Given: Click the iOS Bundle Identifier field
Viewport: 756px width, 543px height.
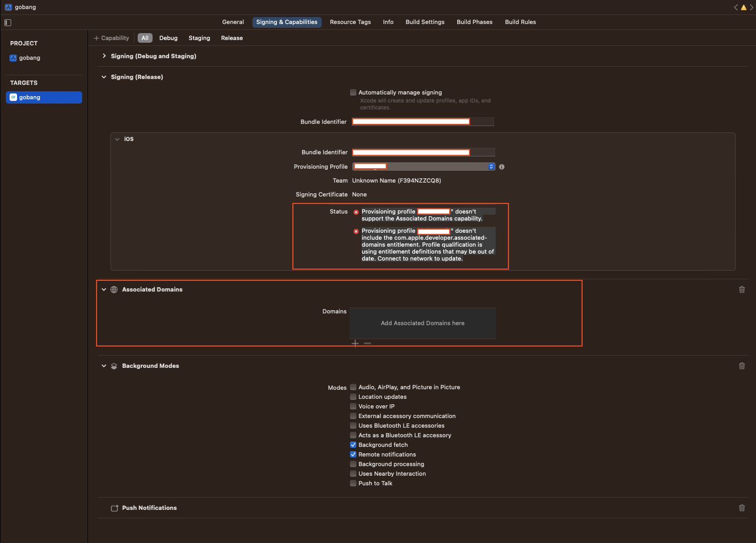Looking at the screenshot, I should [424, 152].
